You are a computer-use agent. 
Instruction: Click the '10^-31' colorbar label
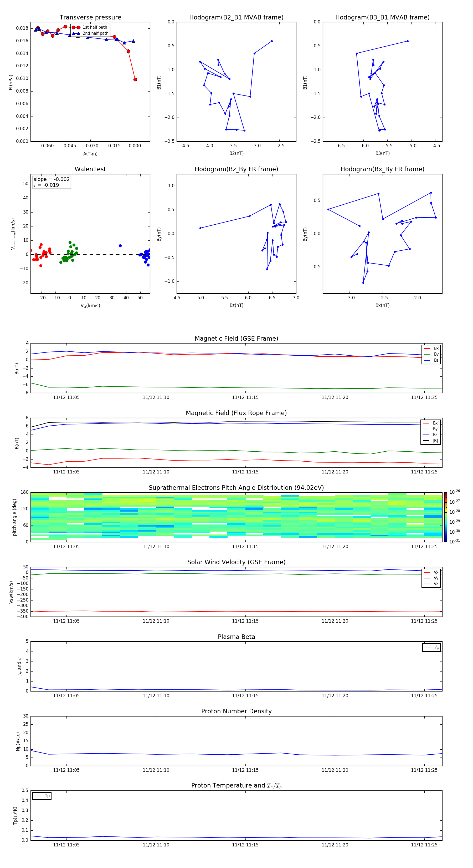(x=455, y=542)
